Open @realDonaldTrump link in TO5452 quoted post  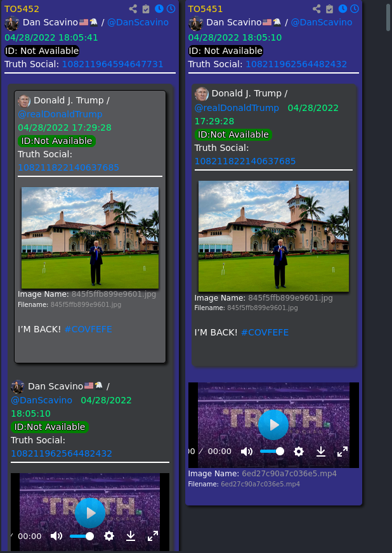(x=60, y=114)
